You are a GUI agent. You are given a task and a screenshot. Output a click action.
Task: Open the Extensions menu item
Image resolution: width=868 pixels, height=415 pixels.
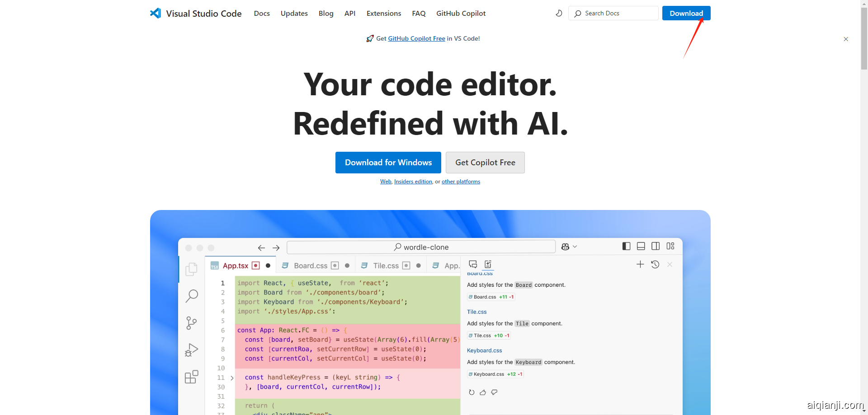(383, 13)
